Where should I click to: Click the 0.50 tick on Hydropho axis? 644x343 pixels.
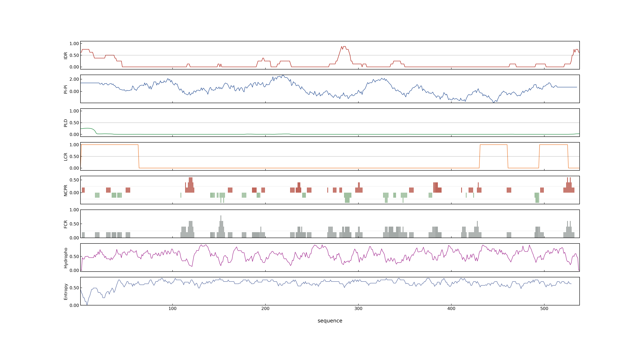click(x=74, y=257)
